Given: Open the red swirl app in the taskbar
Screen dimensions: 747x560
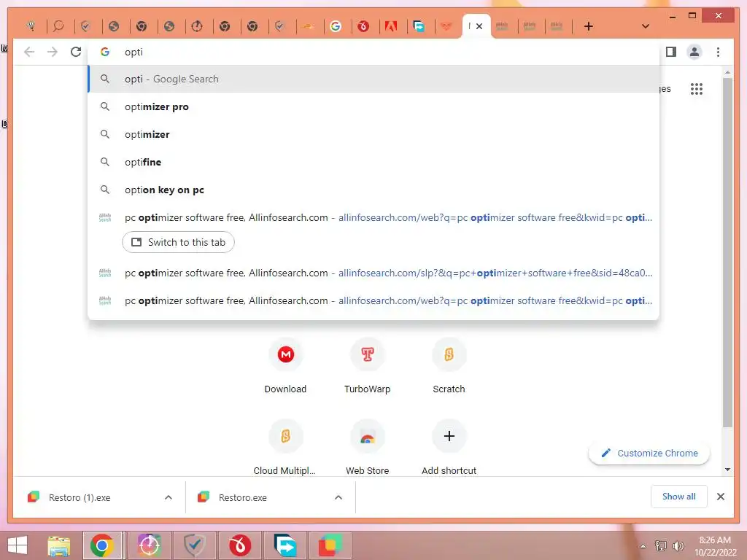Looking at the screenshot, I should pos(239,545).
